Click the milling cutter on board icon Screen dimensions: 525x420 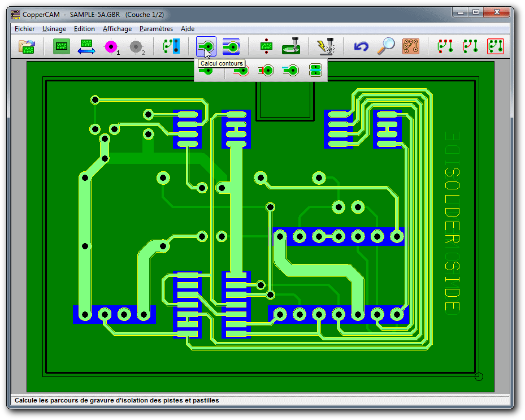(291, 46)
